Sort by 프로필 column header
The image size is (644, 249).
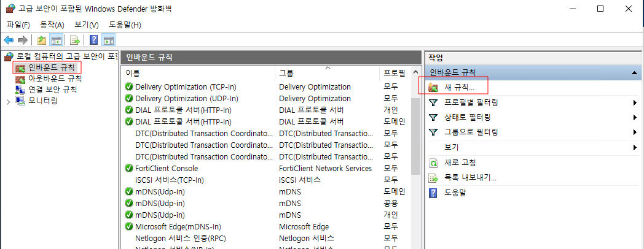point(395,74)
